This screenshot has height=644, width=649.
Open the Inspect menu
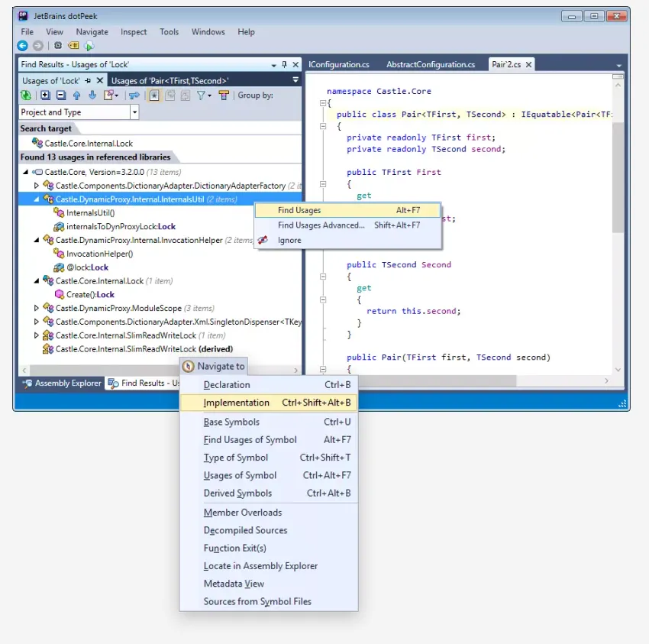tap(134, 32)
